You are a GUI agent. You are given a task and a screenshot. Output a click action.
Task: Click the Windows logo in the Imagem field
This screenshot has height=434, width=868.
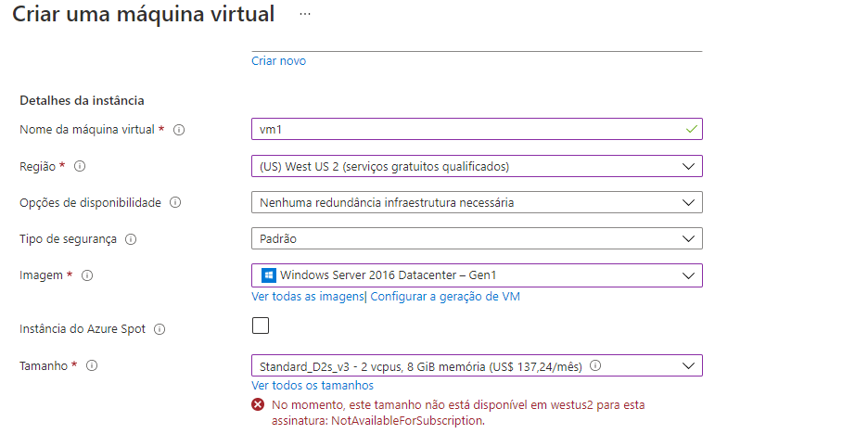pos(269,275)
